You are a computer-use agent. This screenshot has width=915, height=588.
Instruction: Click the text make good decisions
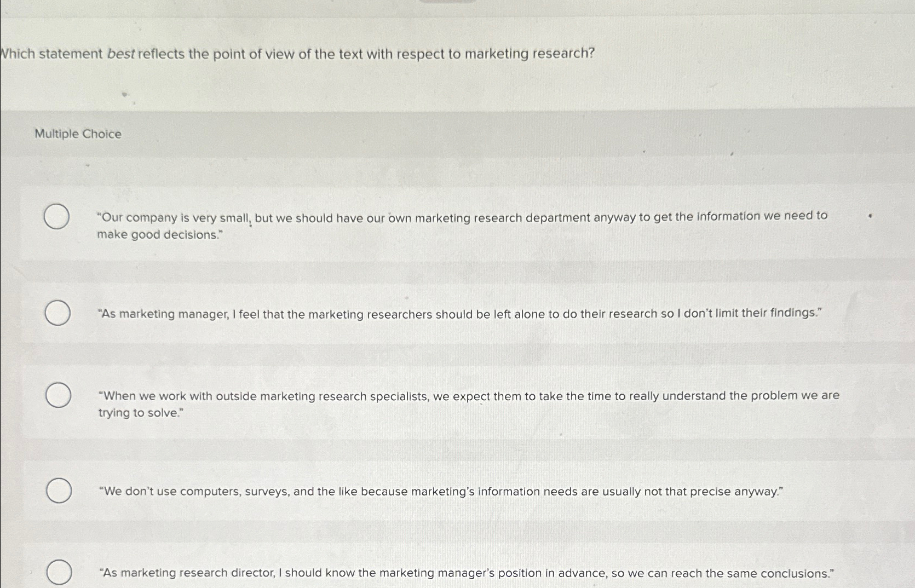[158, 235]
